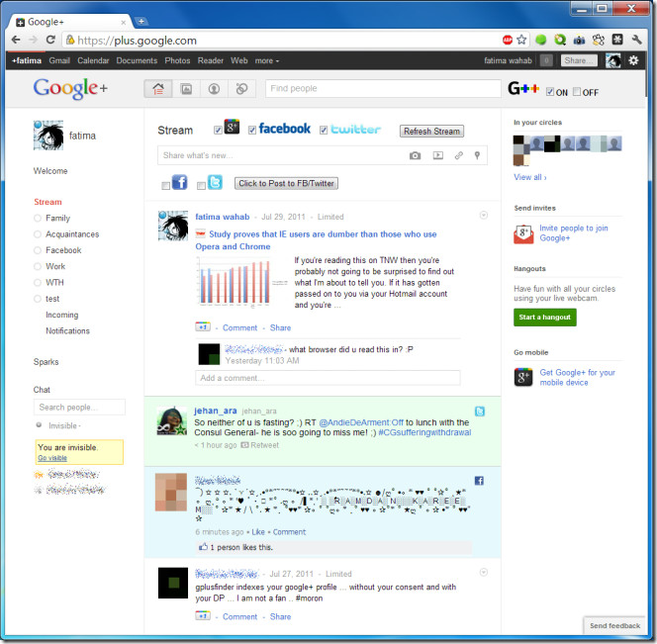The image size is (657, 644).
Task: Check the post-to-Twitter checkbox
Action: [x=201, y=186]
